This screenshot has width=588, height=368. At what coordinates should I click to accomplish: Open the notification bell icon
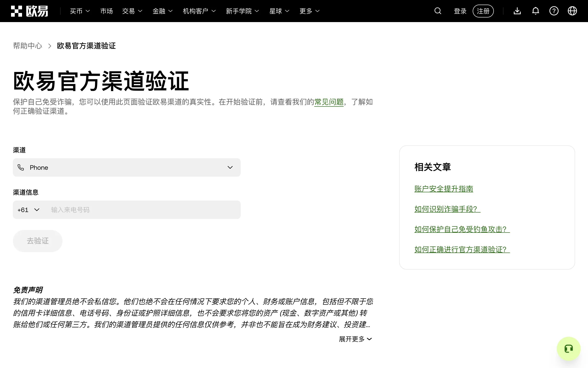tap(536, 11)
